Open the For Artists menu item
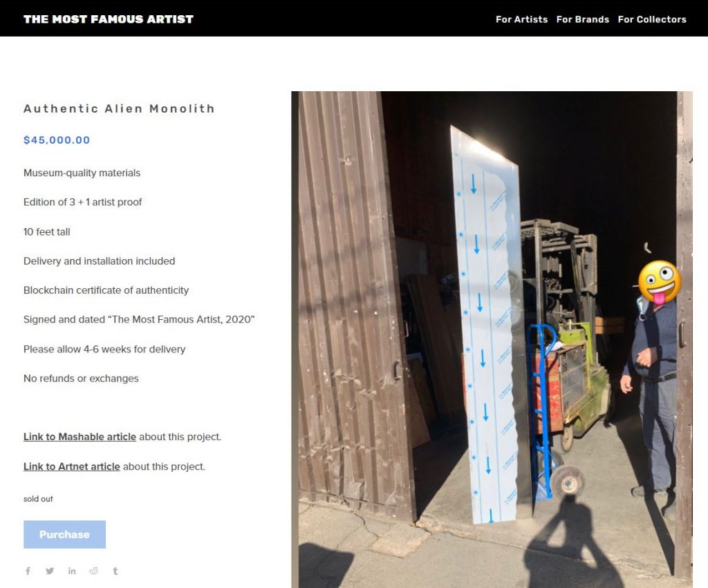The width and height of the screenshot is (708, 588). 521,19
